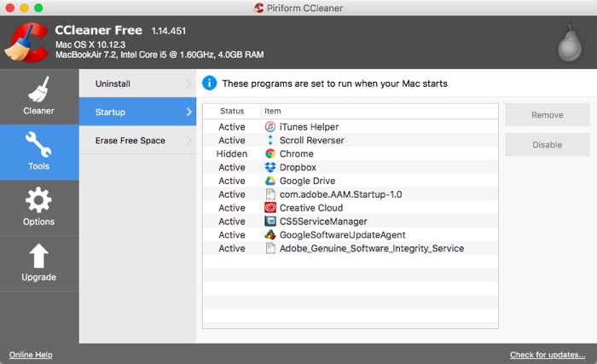Minimize window with yellow button
The image size is (597, 364).
25,8
